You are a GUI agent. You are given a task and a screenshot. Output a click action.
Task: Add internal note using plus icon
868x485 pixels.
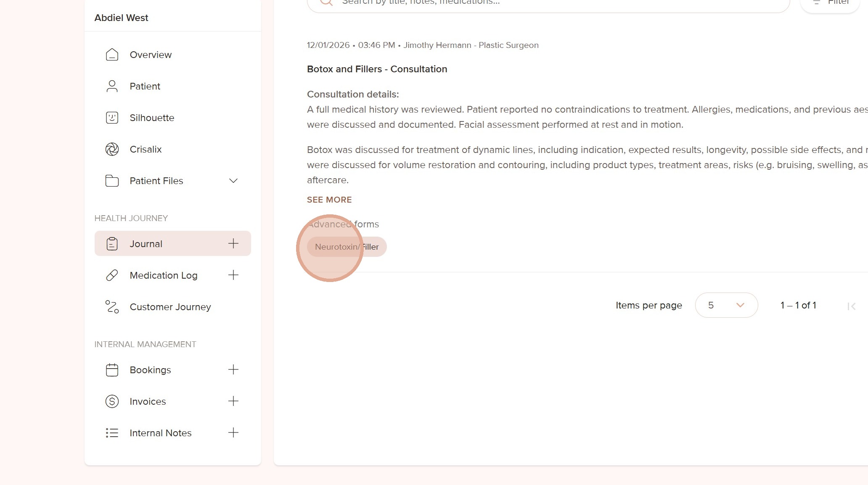click(233, 433)
